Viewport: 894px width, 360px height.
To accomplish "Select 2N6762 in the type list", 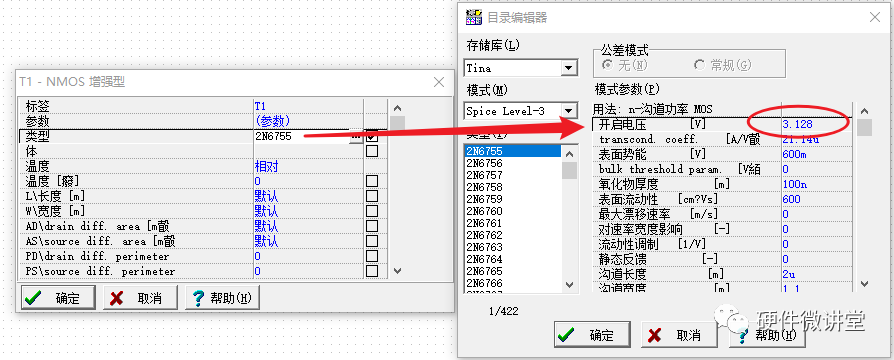I will (512, 235).
